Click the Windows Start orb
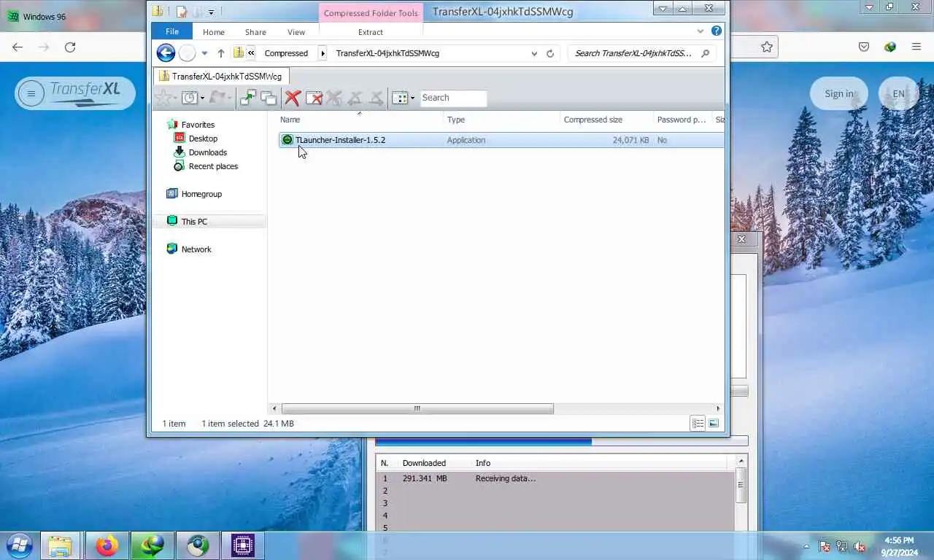The height and width of the screenshot is (560, 934). click(x=19, y=545)
